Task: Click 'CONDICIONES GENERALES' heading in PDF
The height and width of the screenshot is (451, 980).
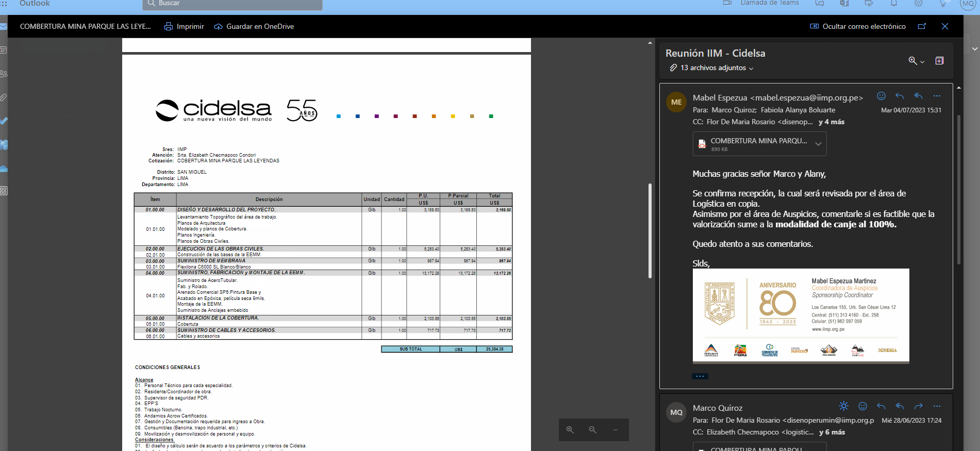Action: tap(168, 368)
